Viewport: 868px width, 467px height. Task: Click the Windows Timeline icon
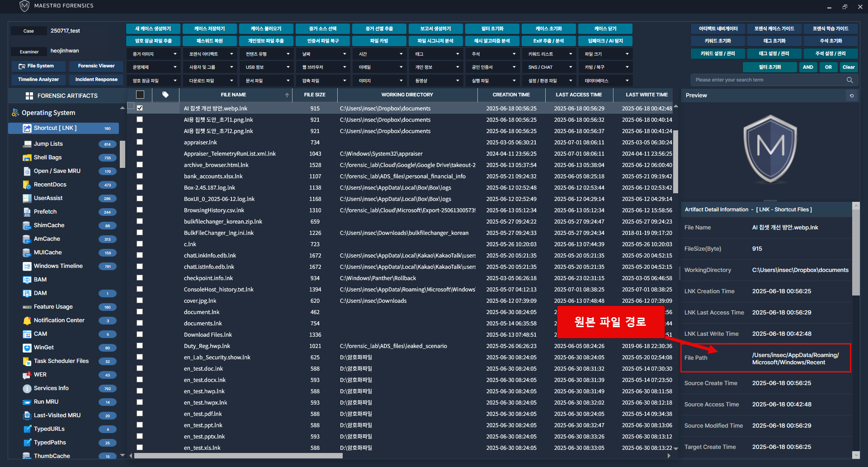(27, 266)
